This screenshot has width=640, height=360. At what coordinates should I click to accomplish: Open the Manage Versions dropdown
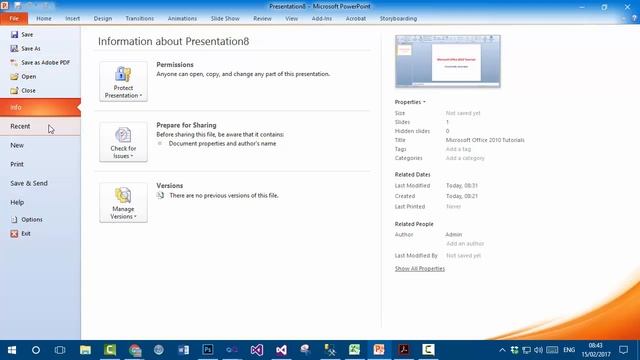click(x=123, y=202)
